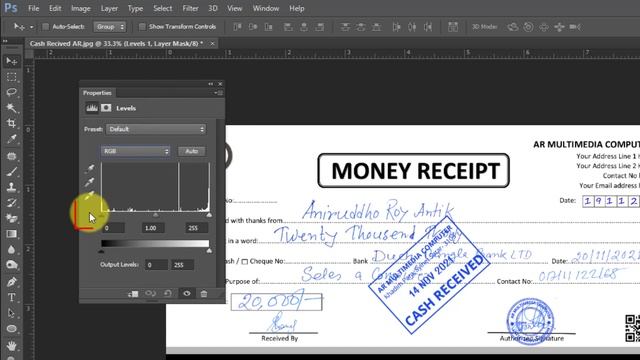Select the Healing Brush tool
The image size is (640, 360).
[x=11, y=156]
